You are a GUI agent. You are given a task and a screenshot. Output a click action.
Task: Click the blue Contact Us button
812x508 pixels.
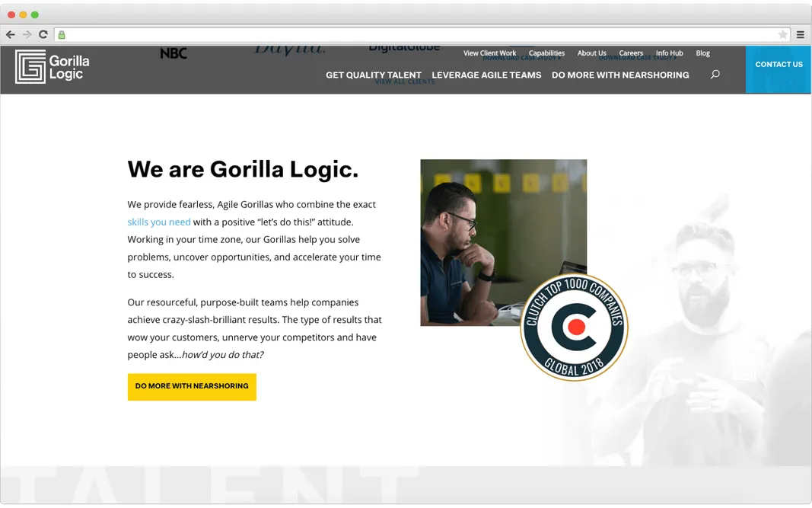coord(779,69)
